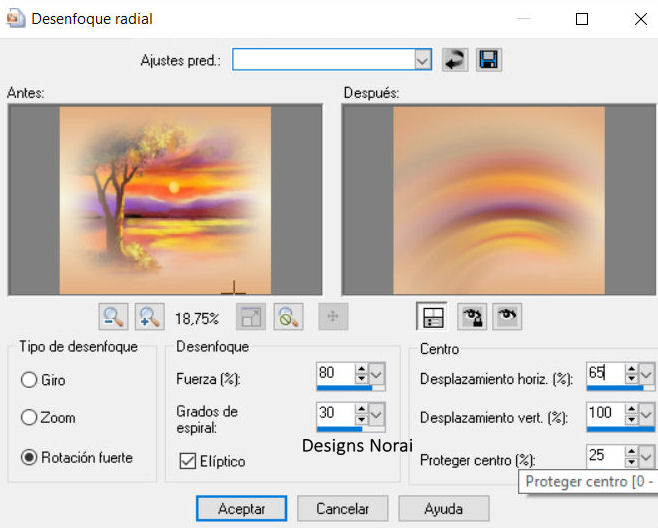
Task: Click the Grados de espiral blue slider bar
Action: click(351, 429)
